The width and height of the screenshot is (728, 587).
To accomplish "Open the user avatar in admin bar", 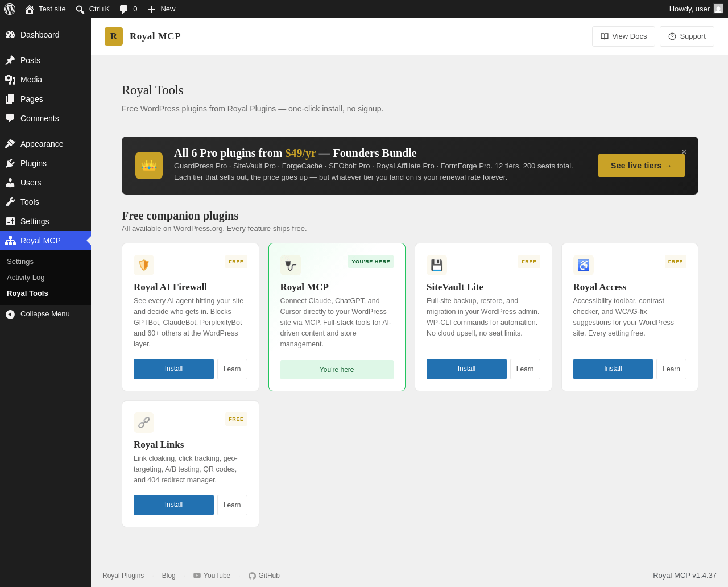I will pos(718,9).
